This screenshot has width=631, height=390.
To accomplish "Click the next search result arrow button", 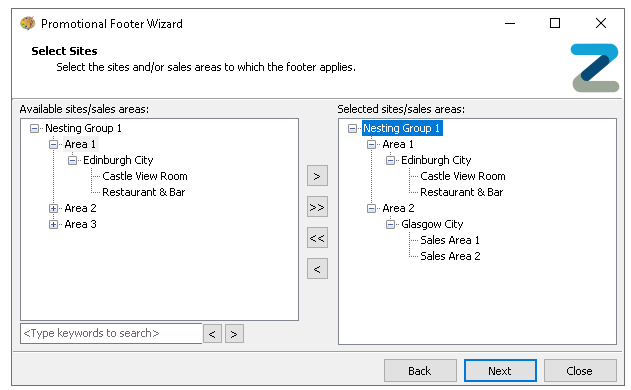I will [x=234, y=334].
